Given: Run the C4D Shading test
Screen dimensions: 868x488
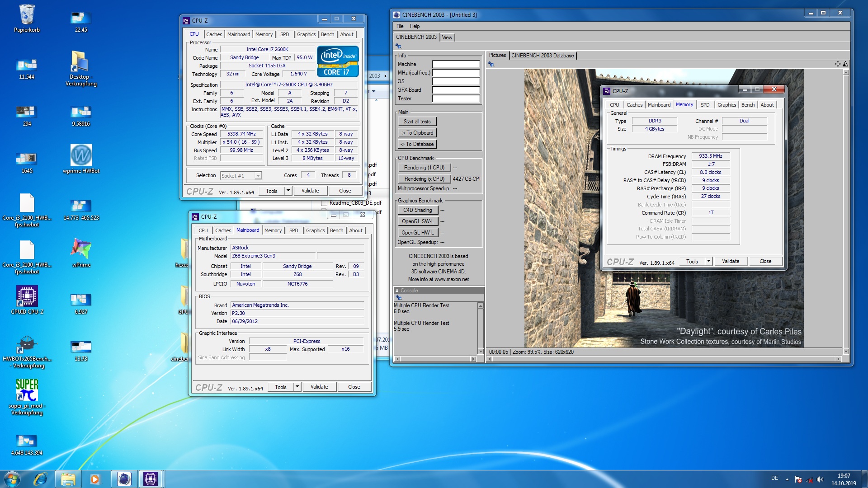Looking at the screenshot, I should [418, 210].
